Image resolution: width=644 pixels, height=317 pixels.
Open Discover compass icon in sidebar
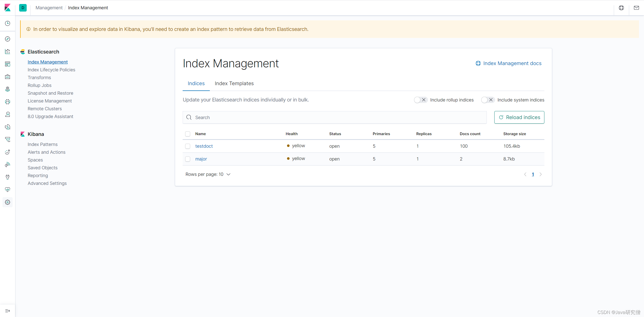[x=8, y=39]
